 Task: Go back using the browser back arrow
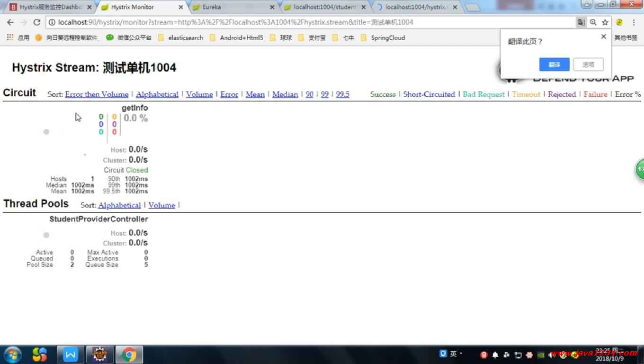10,22
